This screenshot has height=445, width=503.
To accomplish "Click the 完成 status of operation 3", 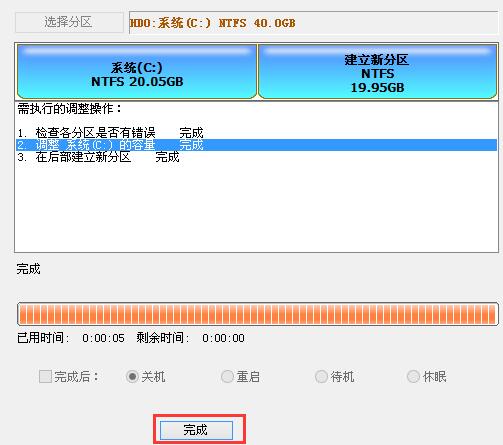I will [167, 157].
